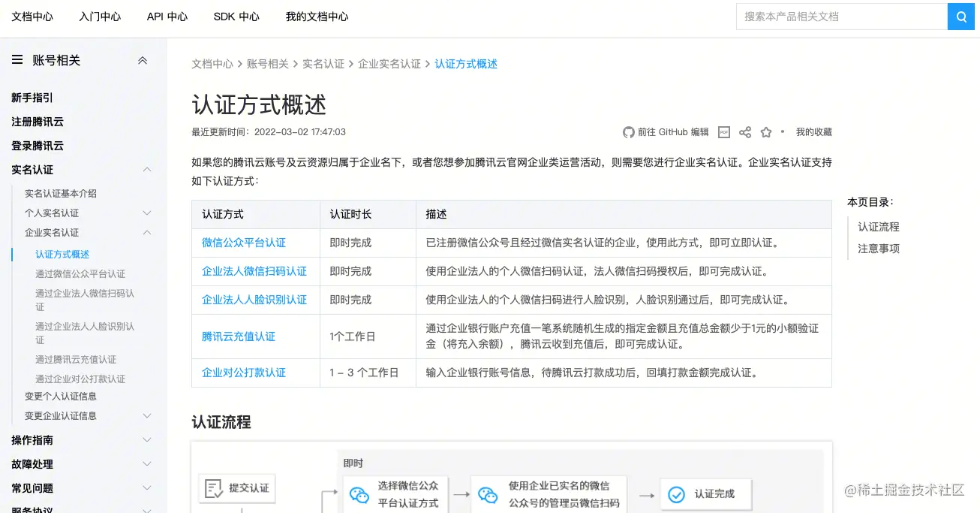The height and width of the screenshot is (513, 980).
Task: Open 通过微信公众平台认证 sidebar item
Action: (x=80, y=274)
